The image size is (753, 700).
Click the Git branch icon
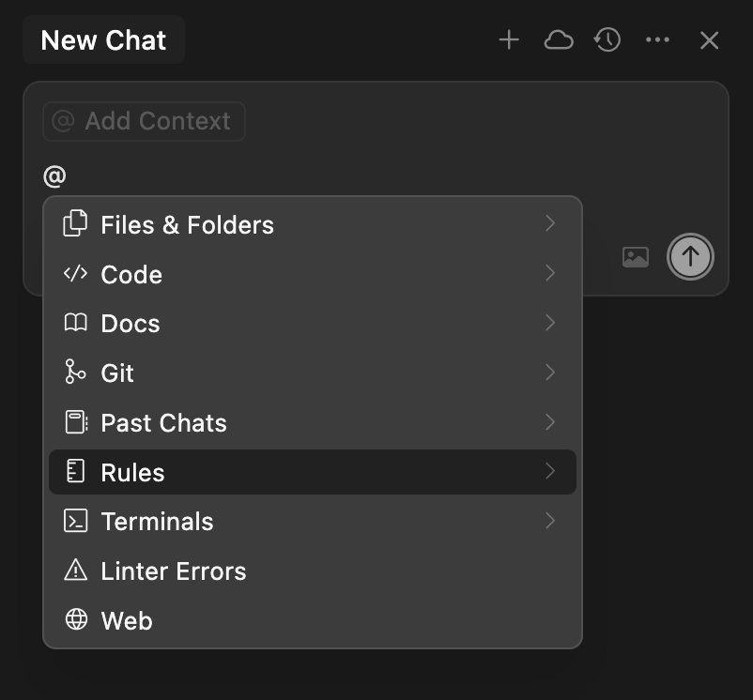75,373
